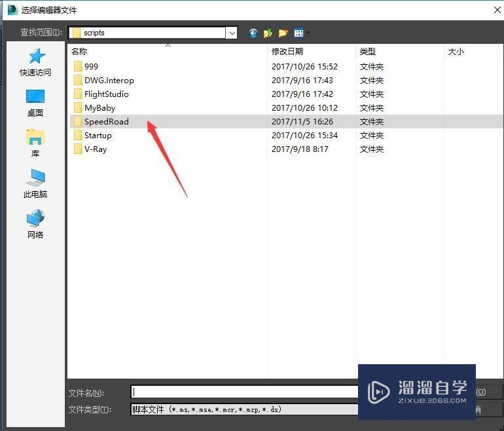The height and width of the screenshot is (431, 504).
Task: Open Network (网络) in the places bar
Action: (35, 224)
